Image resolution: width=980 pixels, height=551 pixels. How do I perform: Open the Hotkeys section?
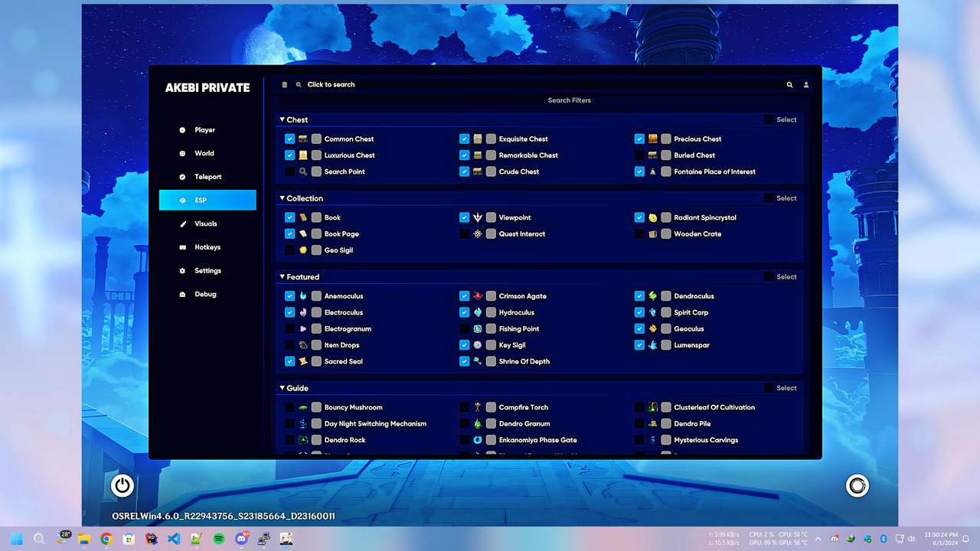[x=207, y=247]
